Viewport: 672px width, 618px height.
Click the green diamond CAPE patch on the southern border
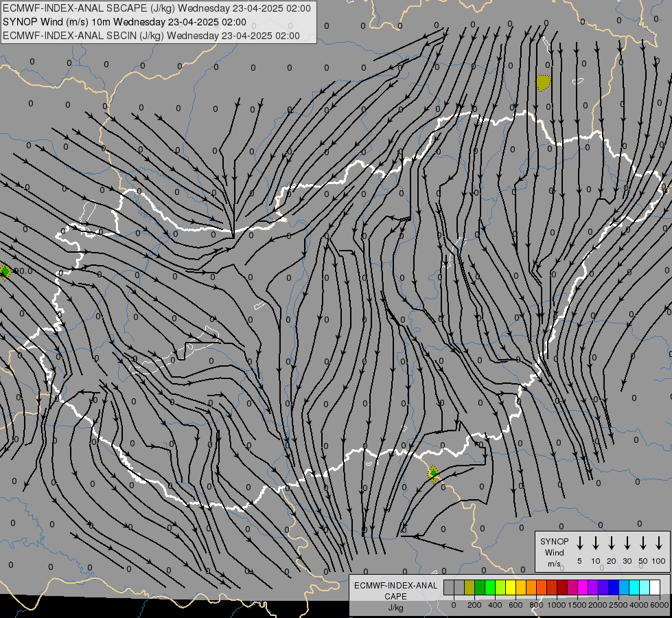coord(433,474)
